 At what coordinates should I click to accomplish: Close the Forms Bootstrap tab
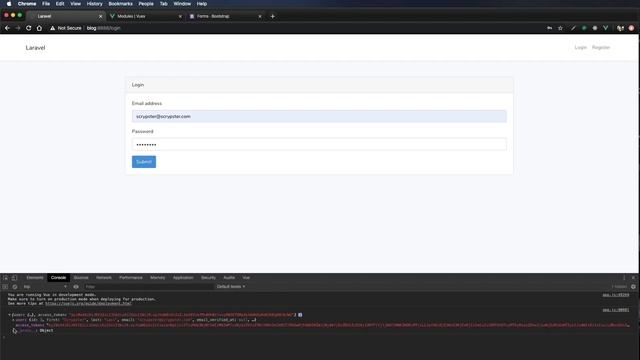coord(260,16)
